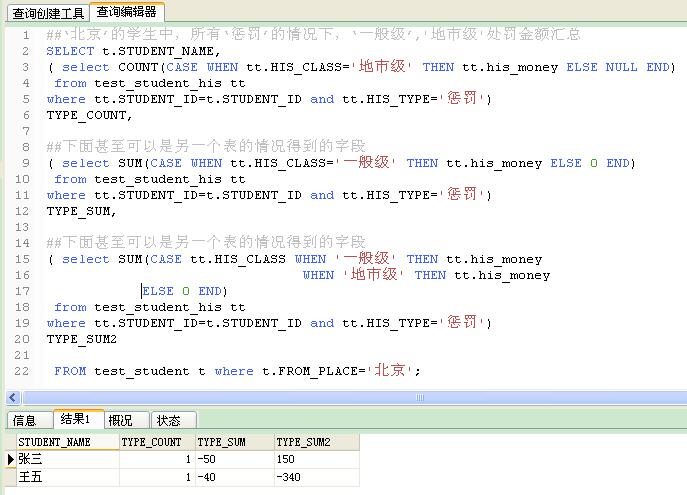Click '惩罚' string on line 11

click(x=462, y=194)
